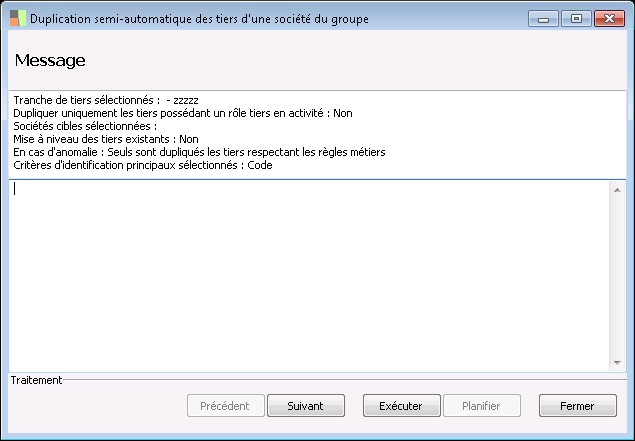Screen dimensions: 635x441
Task: Click the application icon in the title bar
Action: pos(17,18)
